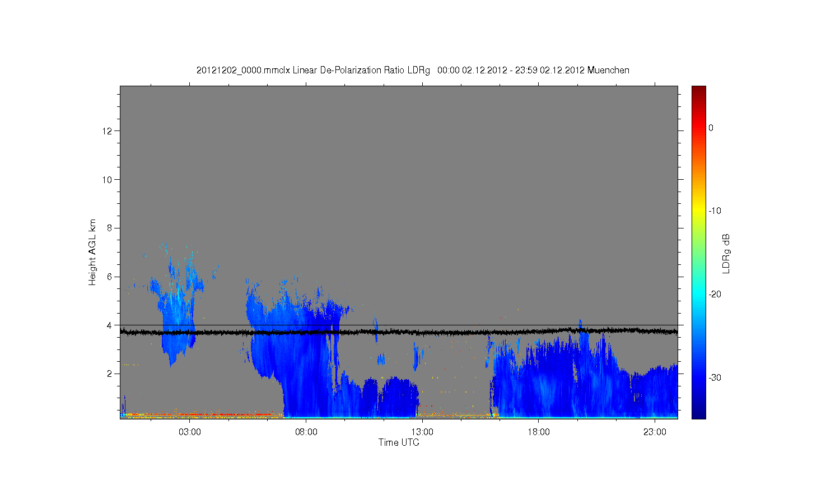Click the 'Time UTC' x-axis label
The width and height of the screenshot is (840, 504).
click(399, 442)
